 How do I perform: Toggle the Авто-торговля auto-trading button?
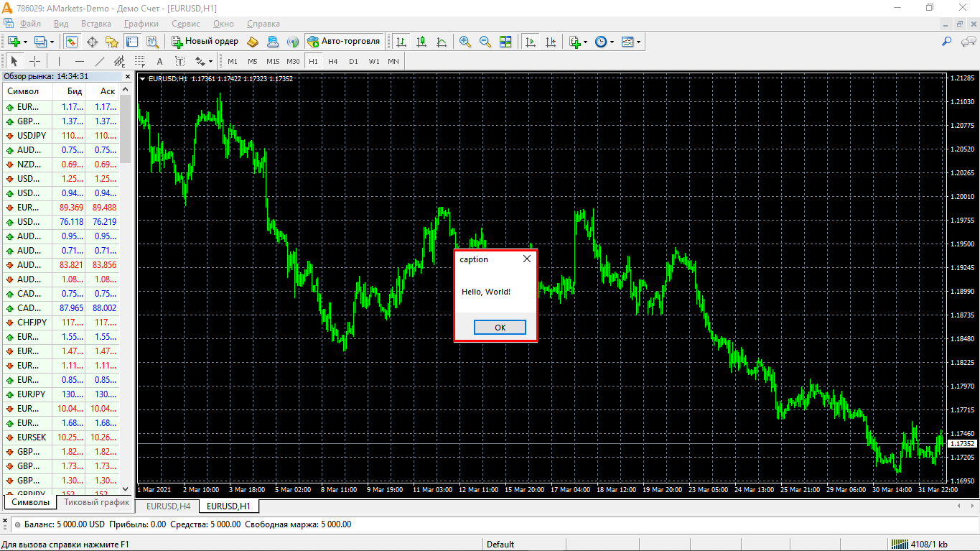pos(343,42)
